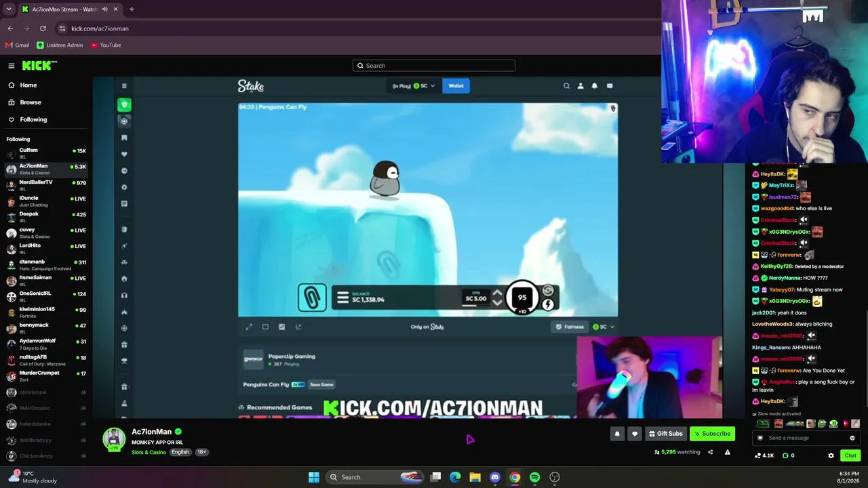
Task: Open Microsoft Edge from the taskbar
Action: 455,477
